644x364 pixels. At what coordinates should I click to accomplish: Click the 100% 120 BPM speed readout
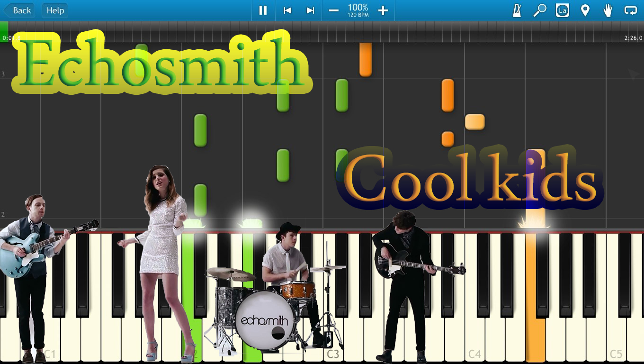pos(358,10)
